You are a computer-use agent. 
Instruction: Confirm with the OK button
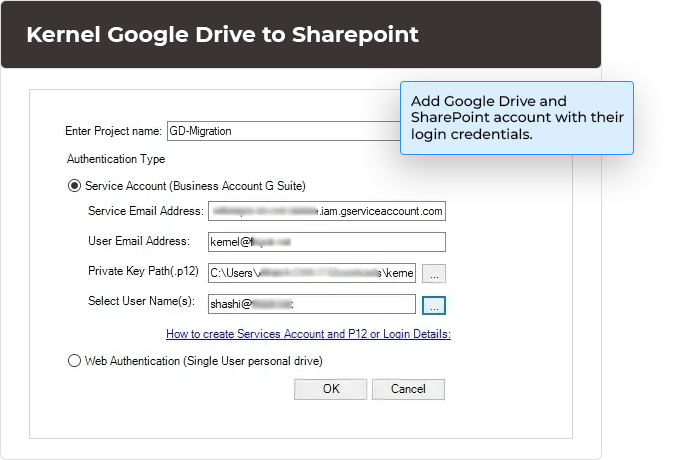tap(330, 389)
